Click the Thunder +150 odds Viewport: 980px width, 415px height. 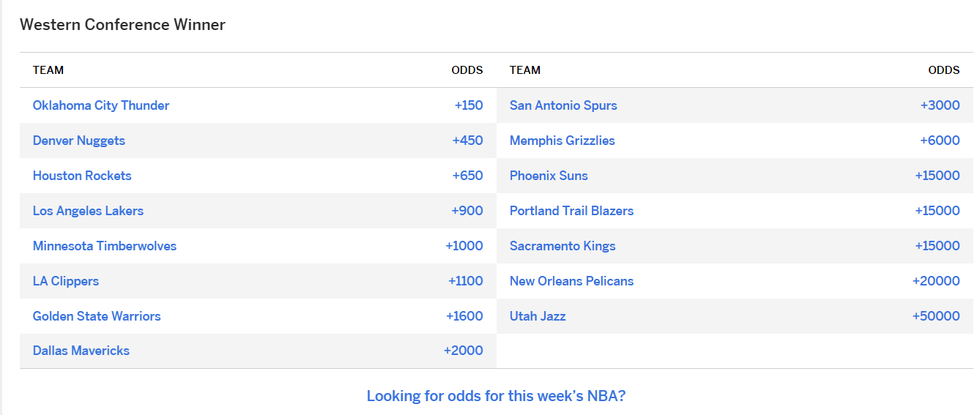coord(469,105)
